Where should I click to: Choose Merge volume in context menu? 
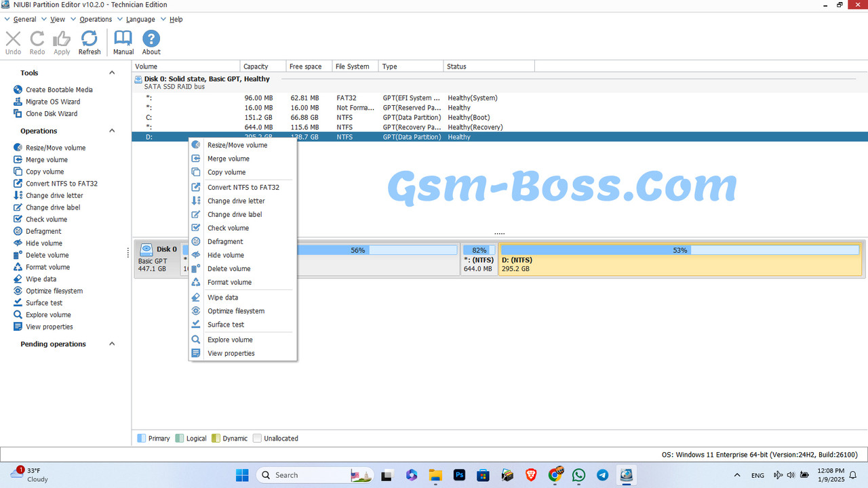(243, 159)
